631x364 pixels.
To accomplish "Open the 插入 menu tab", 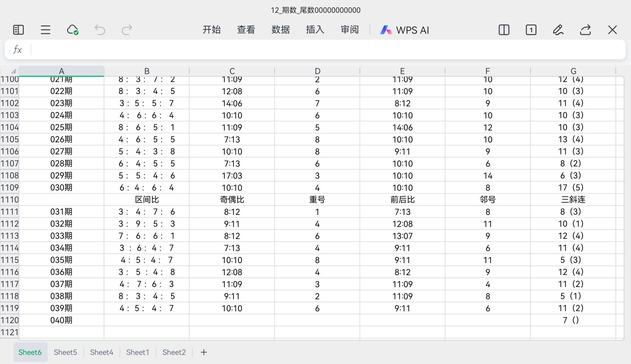I will point(315,30).
